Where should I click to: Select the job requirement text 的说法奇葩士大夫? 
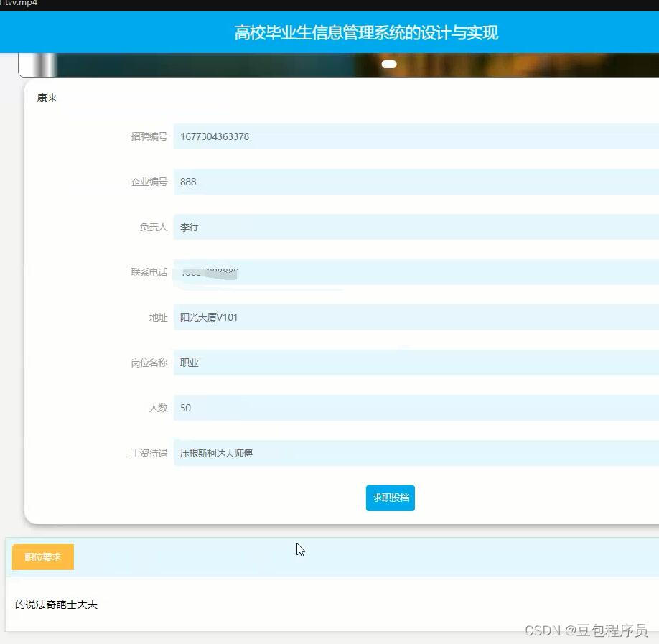(x=56, y=605)
